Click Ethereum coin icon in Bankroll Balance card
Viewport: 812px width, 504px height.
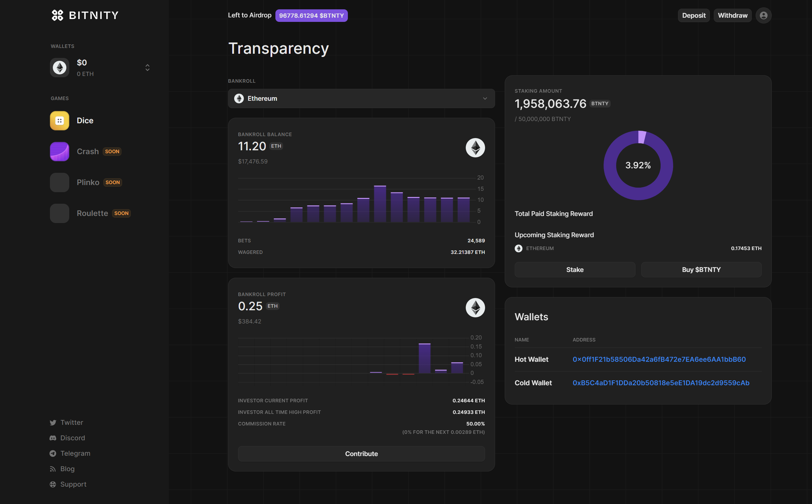(x=475, y=148)
